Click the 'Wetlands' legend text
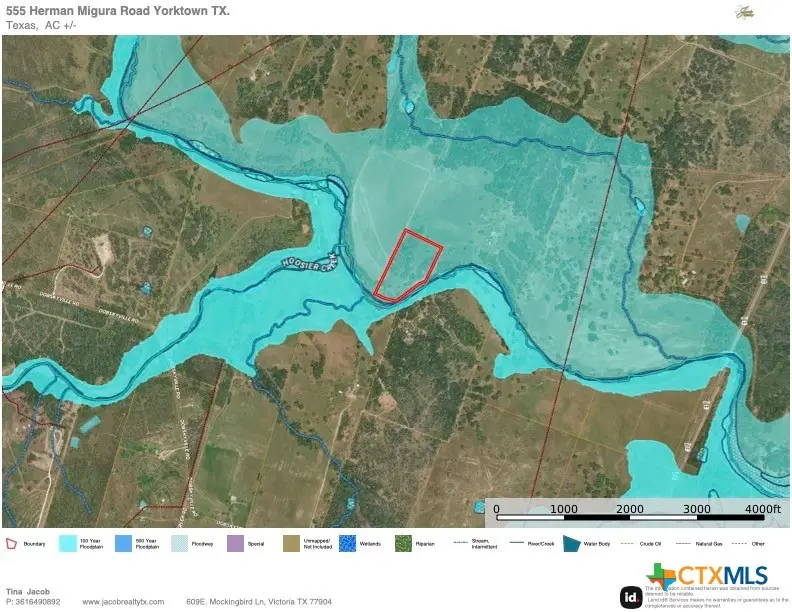 [x=370, y=544]
